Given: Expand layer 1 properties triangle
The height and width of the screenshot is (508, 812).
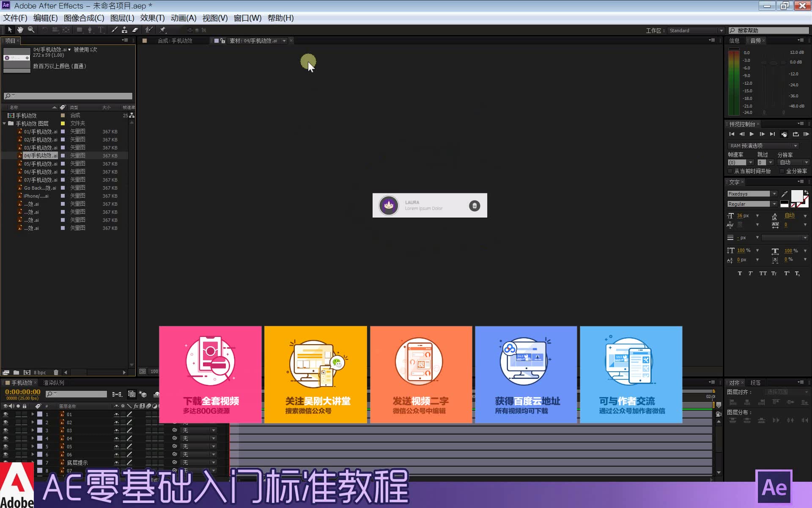Looking at the screenshot, I should pos(33,414).
